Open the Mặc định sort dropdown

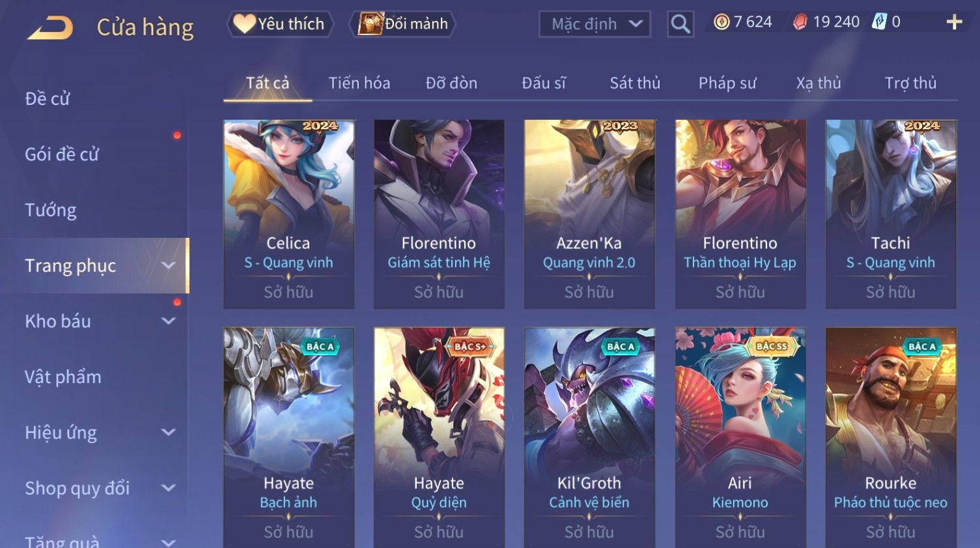(595, 24)
